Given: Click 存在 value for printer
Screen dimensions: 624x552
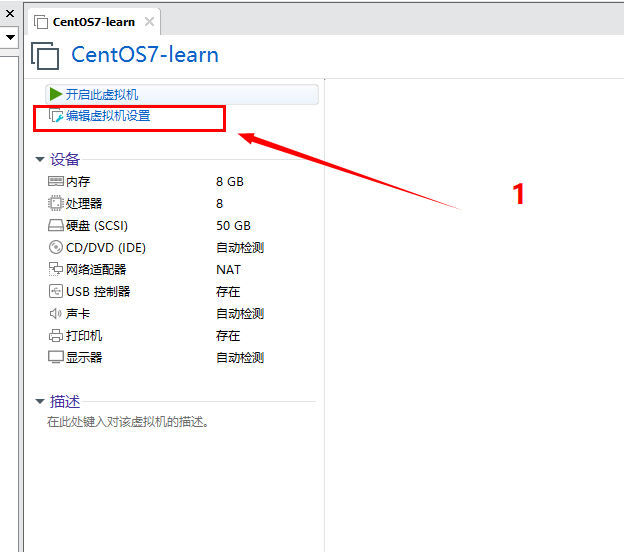Looking at the screenshot, I should click(x=228, y=336).
